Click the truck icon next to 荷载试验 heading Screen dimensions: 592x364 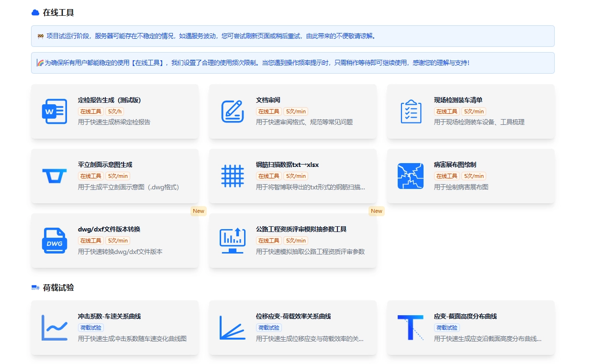click(x=34, y=287)
